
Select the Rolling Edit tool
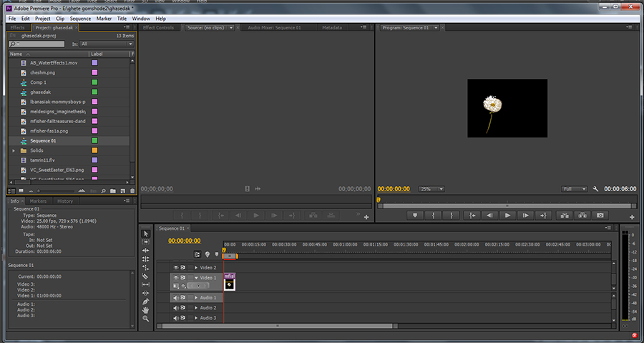(x=146, y=259)
